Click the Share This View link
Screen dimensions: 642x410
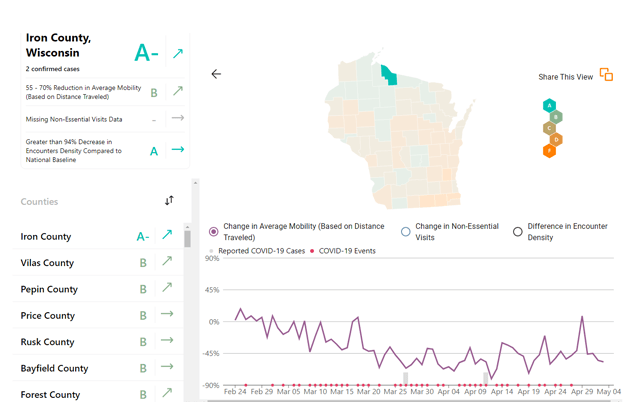point(565,77)
